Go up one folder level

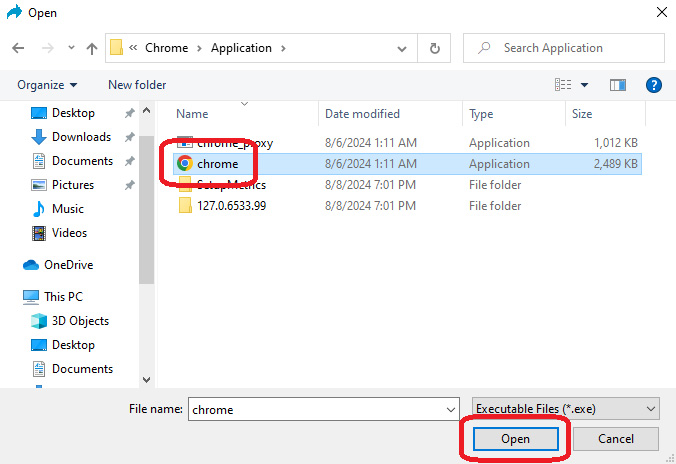pos(91,48)
